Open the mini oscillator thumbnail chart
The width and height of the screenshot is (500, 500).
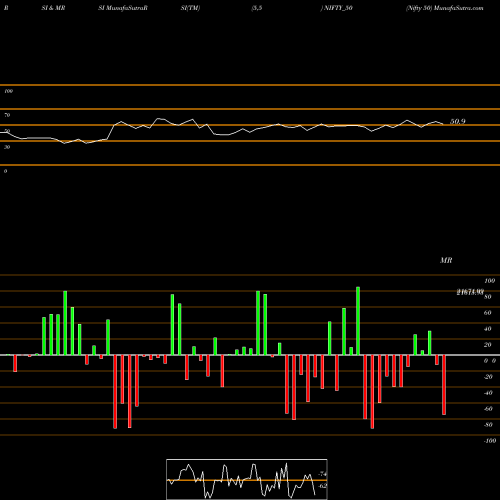point(247,479)
